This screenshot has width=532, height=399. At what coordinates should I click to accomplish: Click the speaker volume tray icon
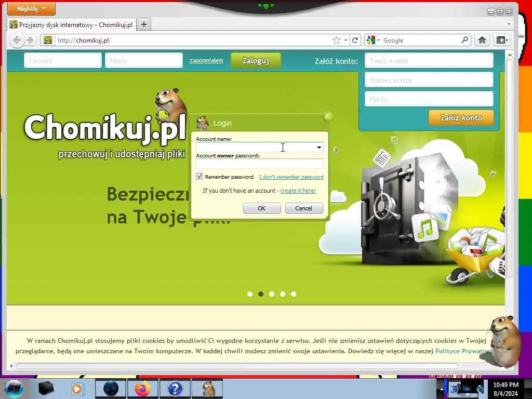click(480, 389)
